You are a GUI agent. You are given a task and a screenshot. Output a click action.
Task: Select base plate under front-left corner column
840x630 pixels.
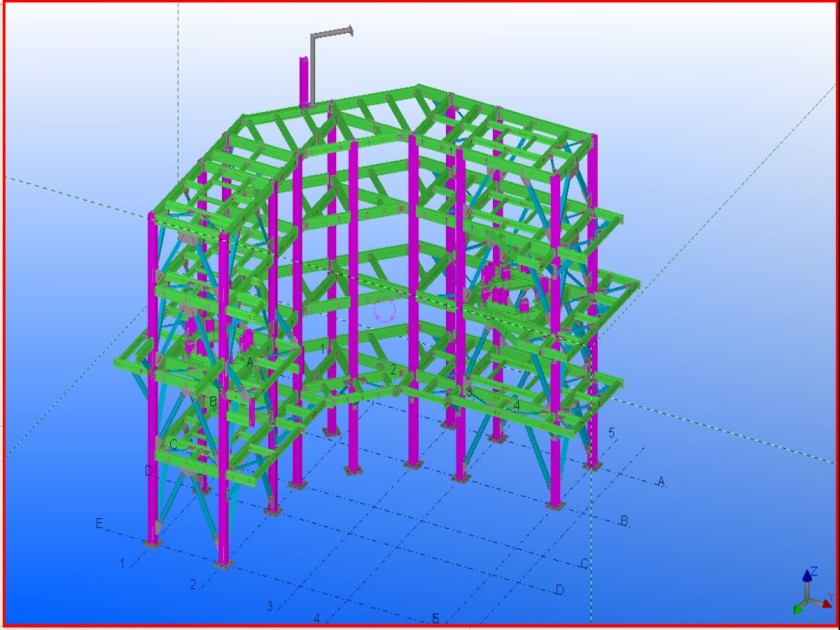(x=151, y=543)
